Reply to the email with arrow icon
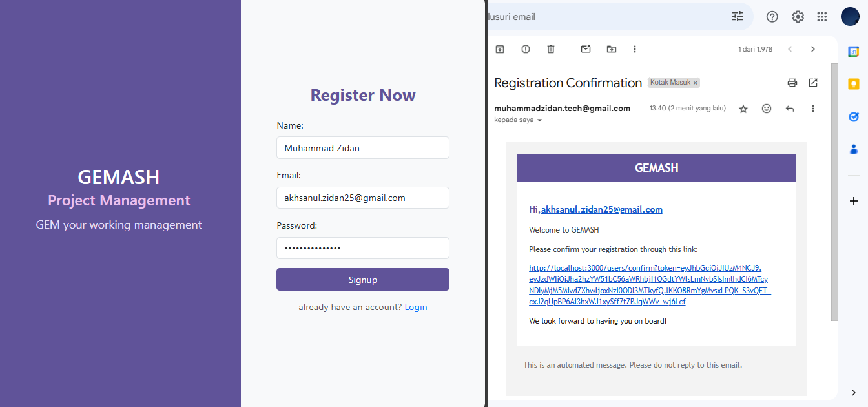This screenshot has height=407, width=868. tap(790, 109)
